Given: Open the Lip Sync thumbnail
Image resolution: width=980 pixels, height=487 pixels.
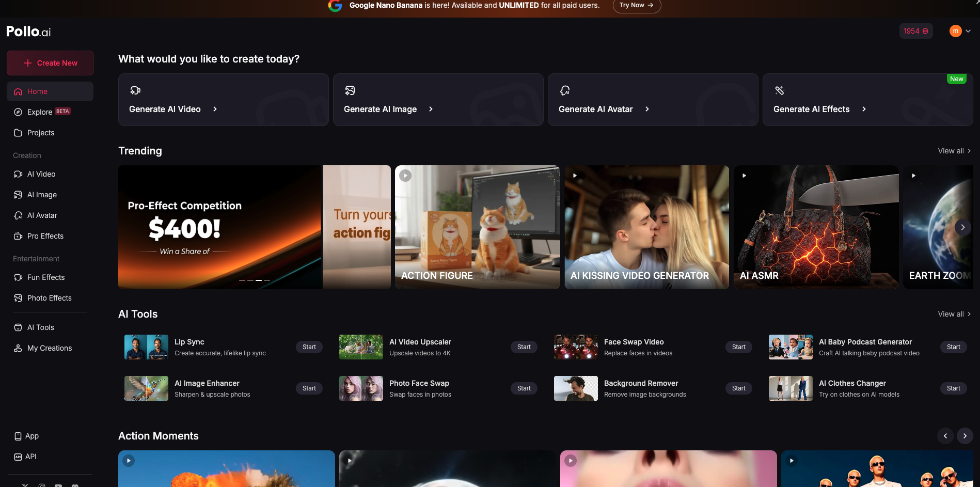Looking at the screenshot, I should pos(146,347).
